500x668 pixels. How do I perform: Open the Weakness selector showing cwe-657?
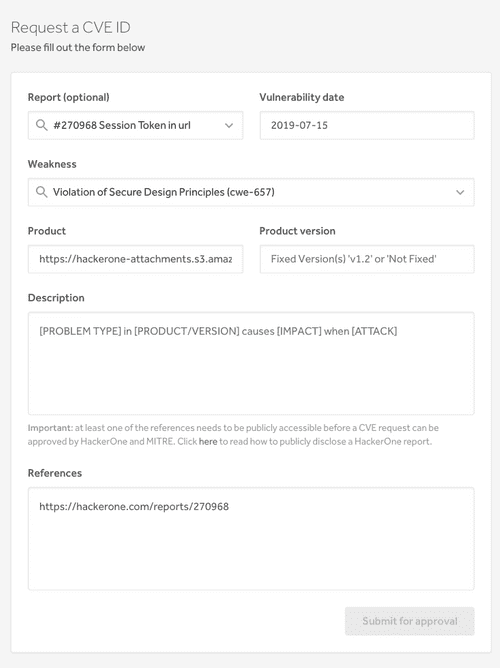[x=251, y=192]
